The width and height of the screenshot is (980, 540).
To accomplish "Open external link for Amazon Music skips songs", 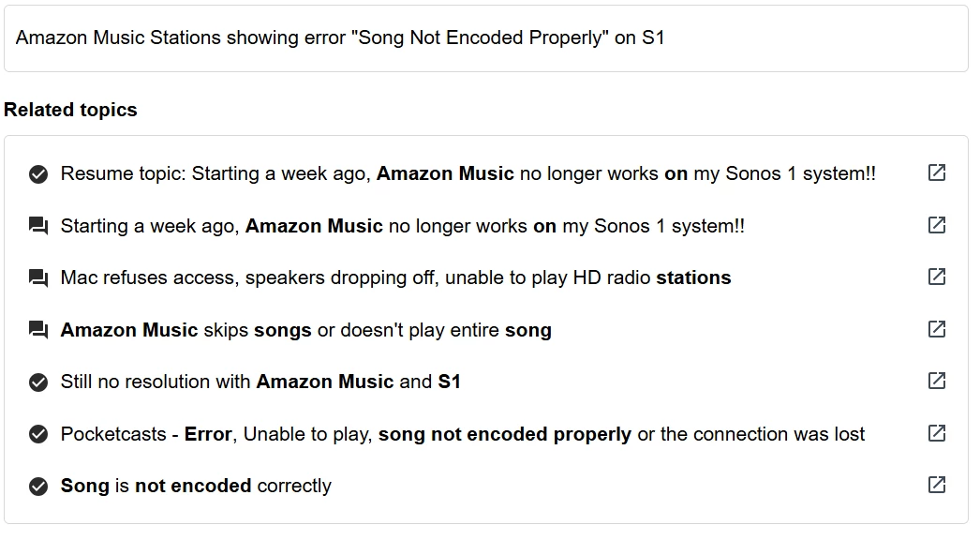I will pyautogui.click(x=936, y=329).
